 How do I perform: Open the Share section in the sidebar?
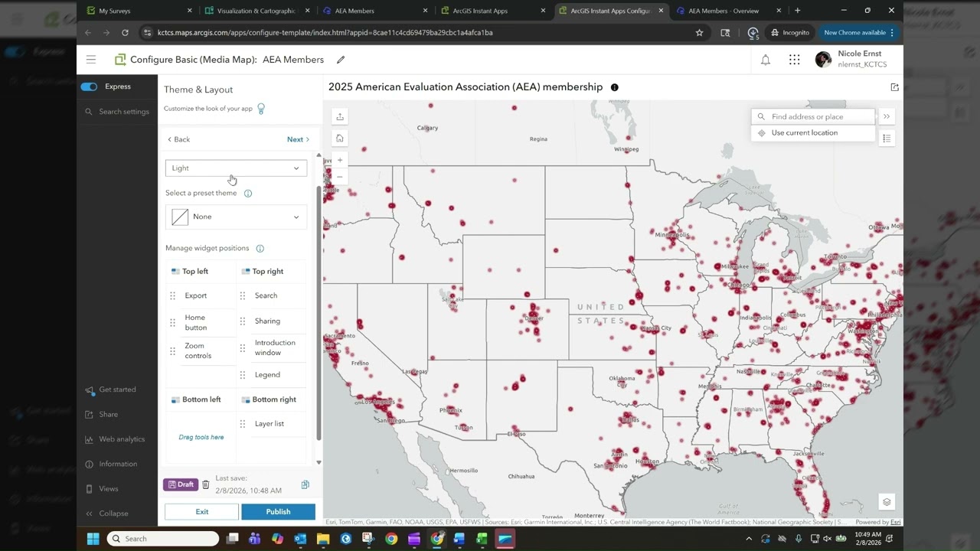(x=102, y=415)
